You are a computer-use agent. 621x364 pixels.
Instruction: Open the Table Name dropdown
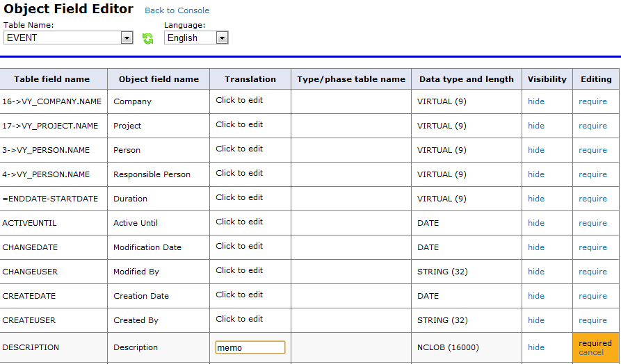(x=68, y=38)
